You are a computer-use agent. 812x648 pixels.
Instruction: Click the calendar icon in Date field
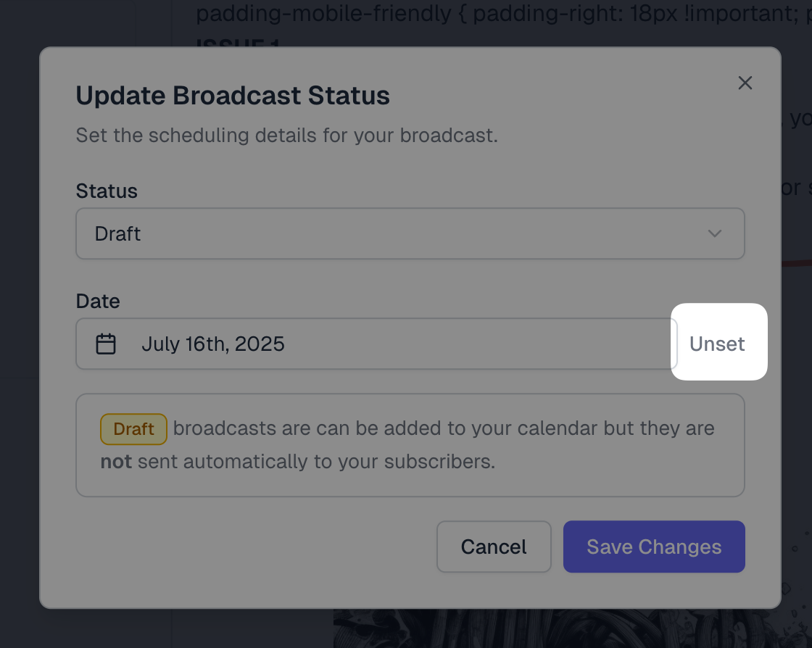click(x=106, y=344)
